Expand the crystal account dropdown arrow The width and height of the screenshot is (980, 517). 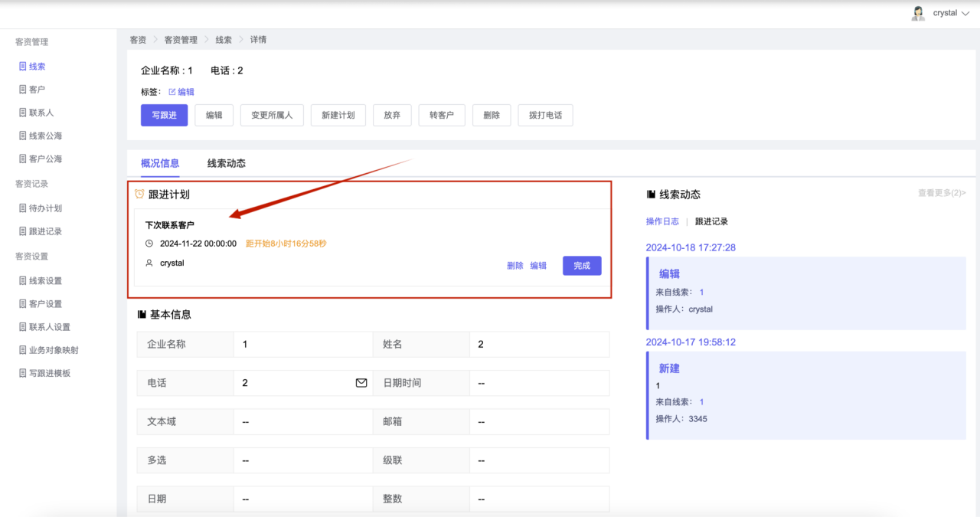(x=965, y=14)
